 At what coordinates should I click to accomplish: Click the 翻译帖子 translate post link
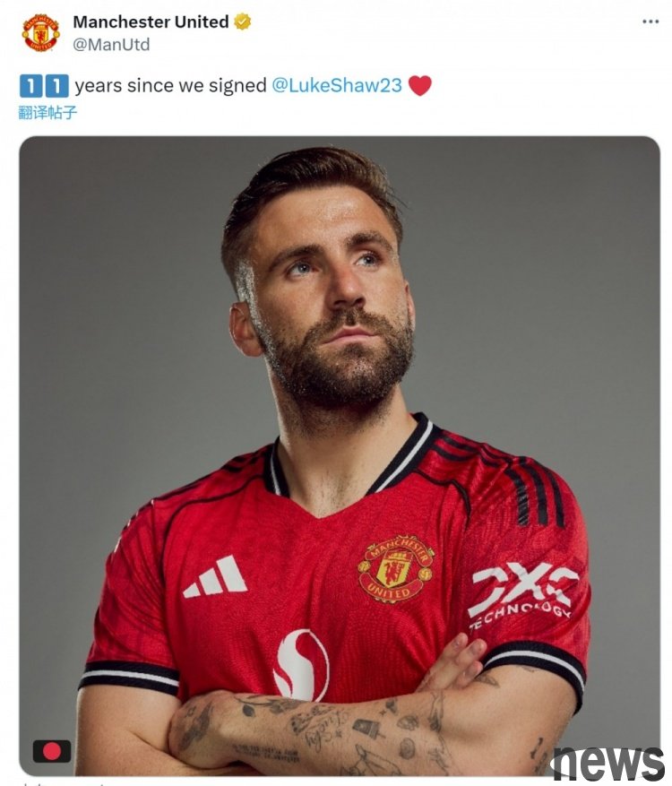pos(47,113)
